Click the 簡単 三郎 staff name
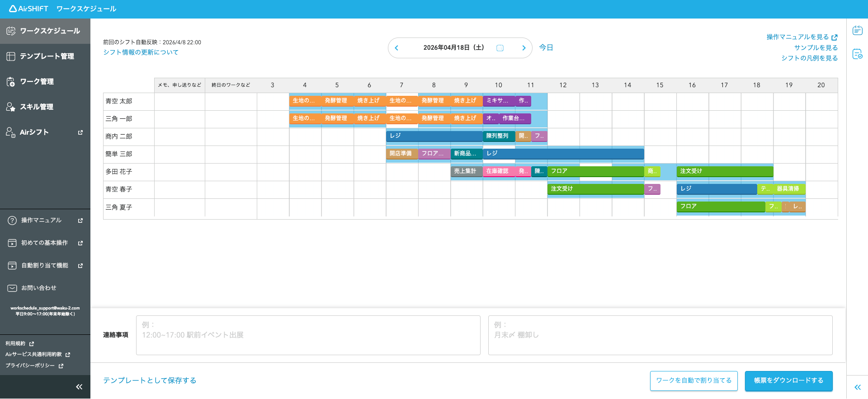 click(x=119, y=154)
